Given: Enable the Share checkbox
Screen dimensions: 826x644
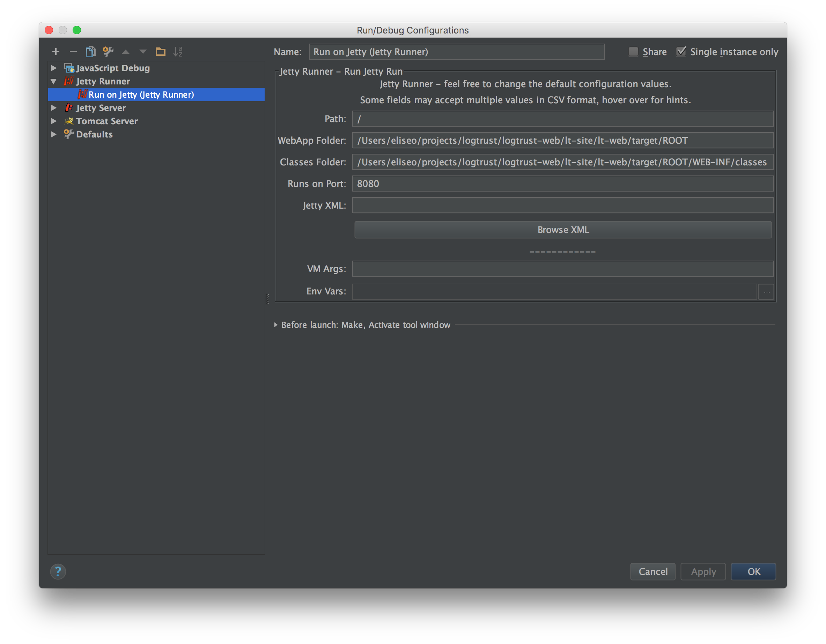Looking at the screenshot, I should pos(633,51).
